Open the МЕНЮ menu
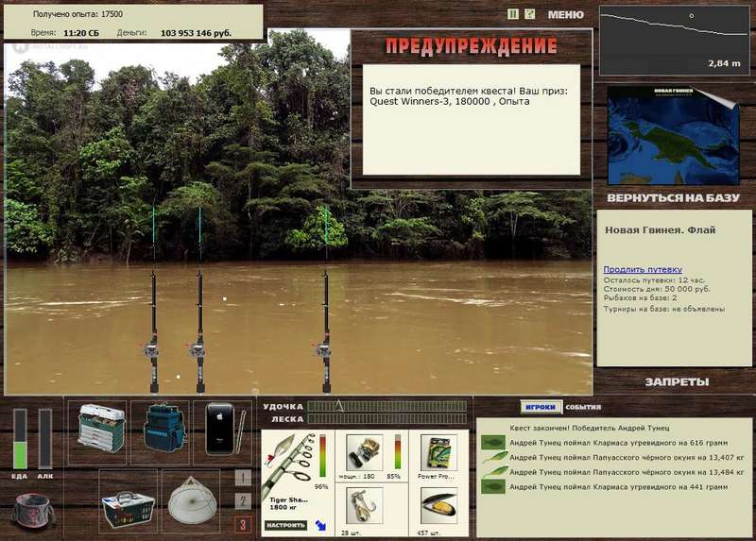 click(565, 15)
